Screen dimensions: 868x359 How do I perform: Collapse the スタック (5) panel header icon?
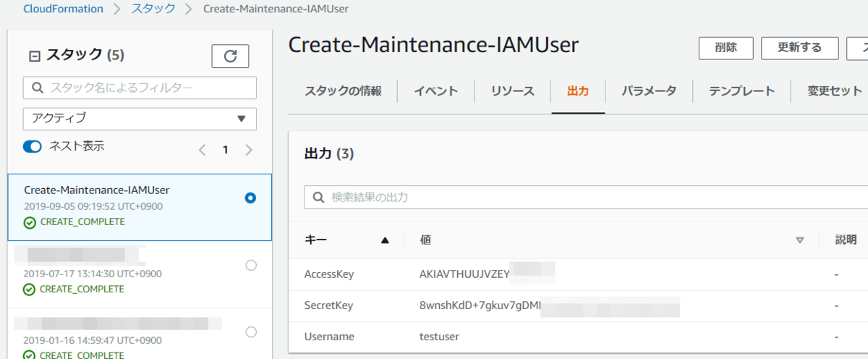34,56
